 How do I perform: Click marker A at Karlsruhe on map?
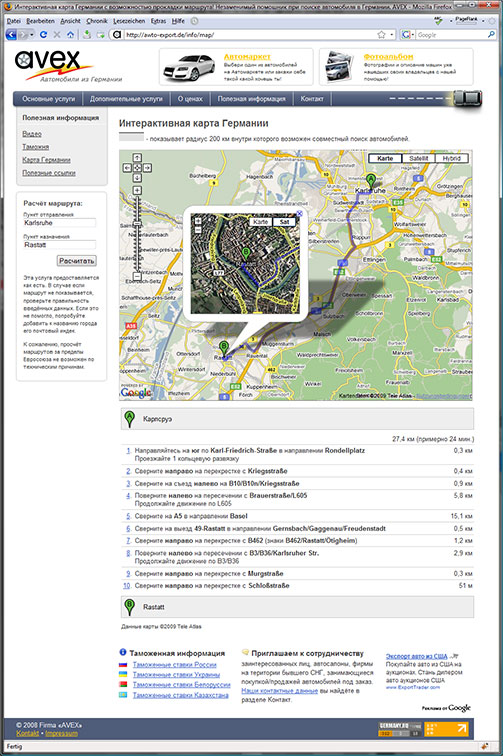tap(370, 181)
